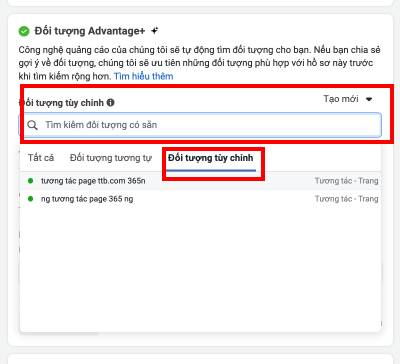Click the green checkmark beside Đối tượng Advantage+
This screenshot has width=400, height=364.
(24, 31)
